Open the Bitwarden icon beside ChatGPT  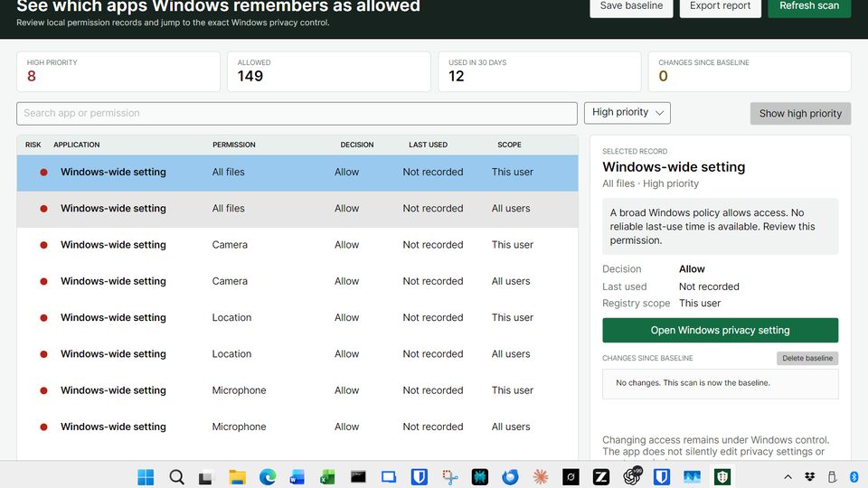(662, 476)
